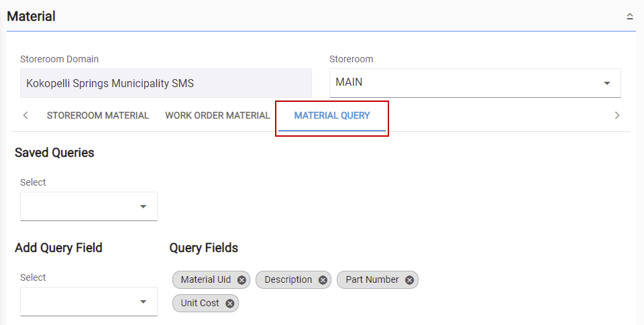Switch to the Storeroom Material tab
This screenshot has width=644, height=325.
pyautogui.click(x=98, y=116)
